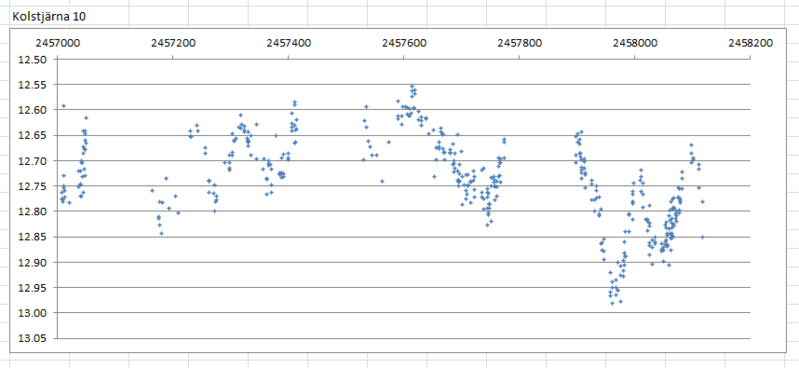The width and height of the screenshot is (799, 368).
Task: Click the lowest data point near 12.98
Action: (x=612, y=303)
